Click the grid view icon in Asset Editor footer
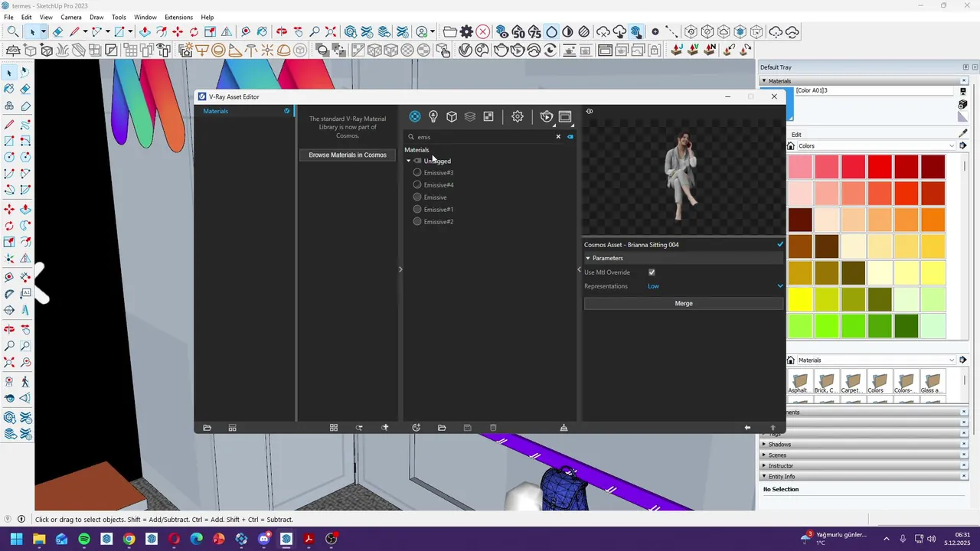 click(x=334, y=428)
